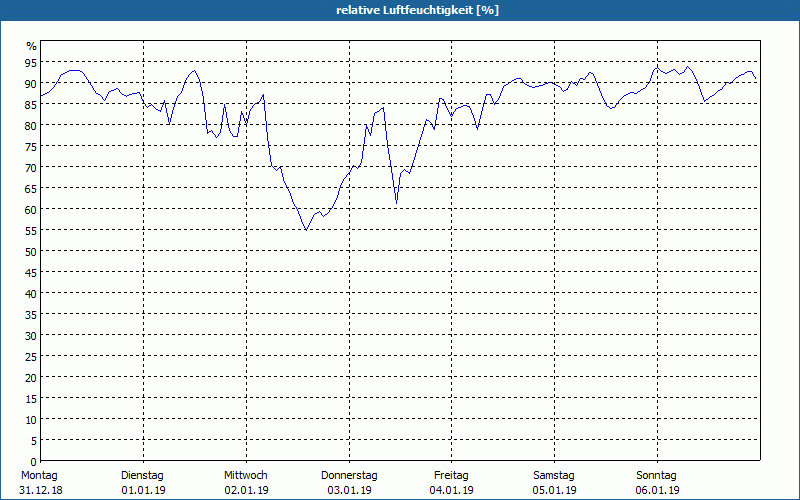Click the 65 y-axis value

[x=31, y=189]
